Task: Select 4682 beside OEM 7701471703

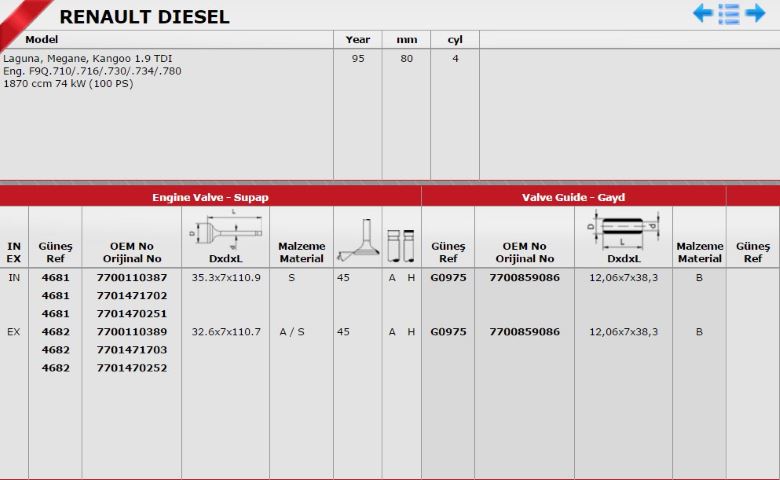Action: (x=55, y=350)
